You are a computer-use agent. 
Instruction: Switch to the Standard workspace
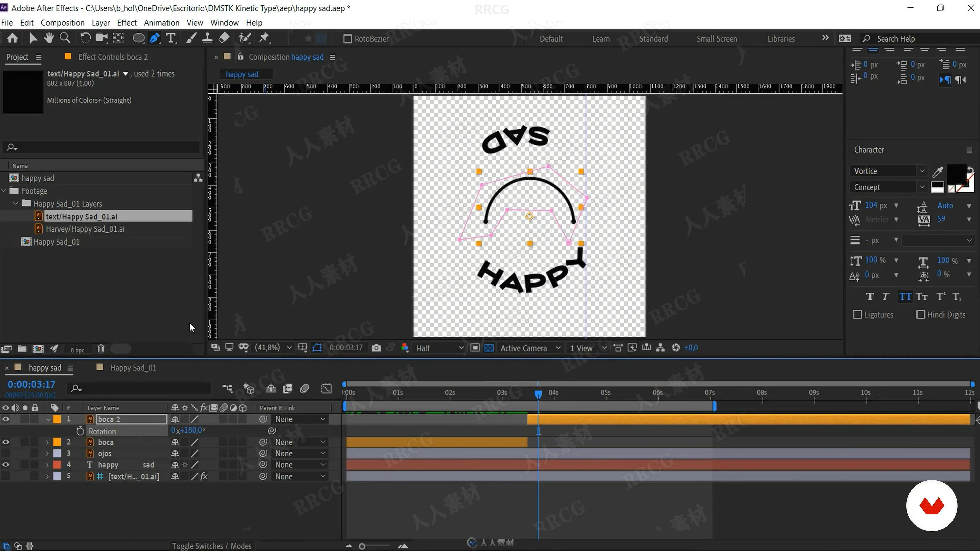[x=653, y=39]
